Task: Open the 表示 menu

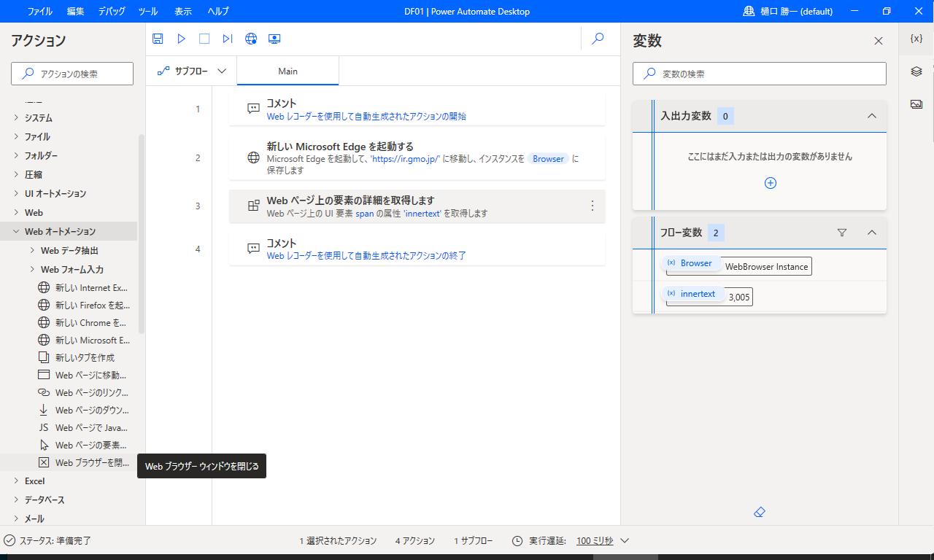Action: coord(183,11)
